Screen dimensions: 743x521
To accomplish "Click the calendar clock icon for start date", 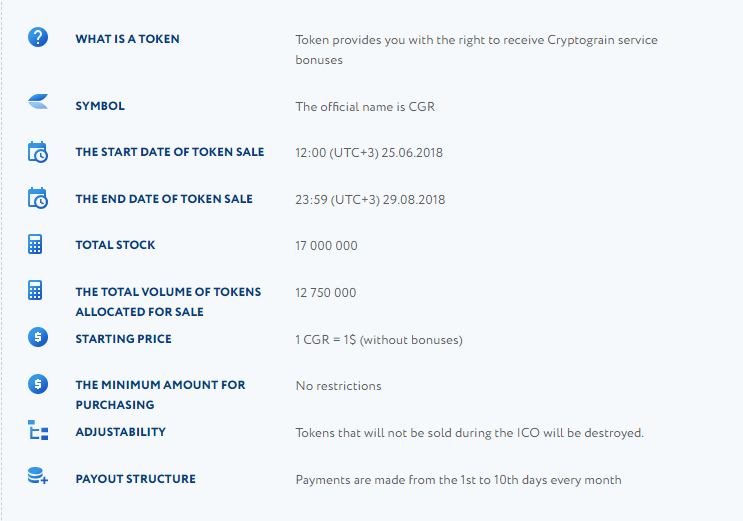I will (x=38, y=152).
